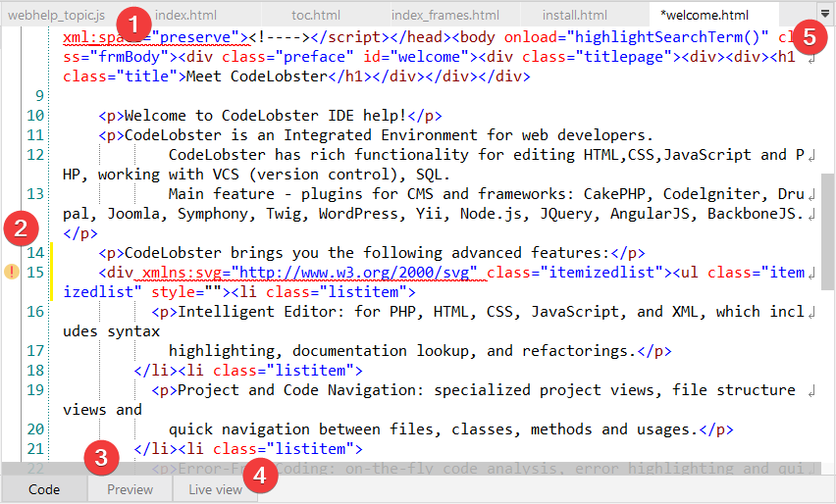Image resolution: width=836 pixels, height=504 pixels.
Task: Open the install.html tab
Action: click(x=575, y=15)
